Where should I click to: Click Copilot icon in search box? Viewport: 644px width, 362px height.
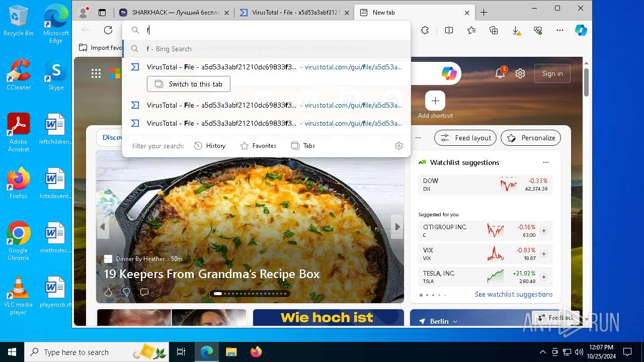(449, 74)
